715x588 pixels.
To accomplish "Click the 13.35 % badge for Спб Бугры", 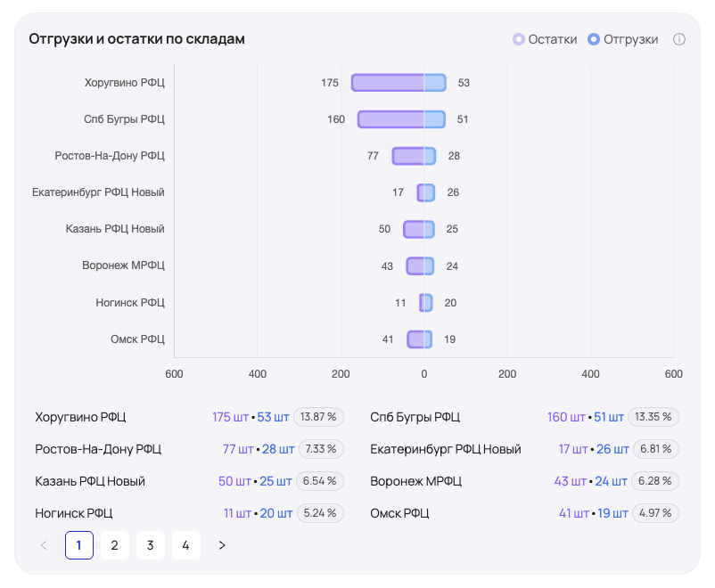I will click(653, 417).
